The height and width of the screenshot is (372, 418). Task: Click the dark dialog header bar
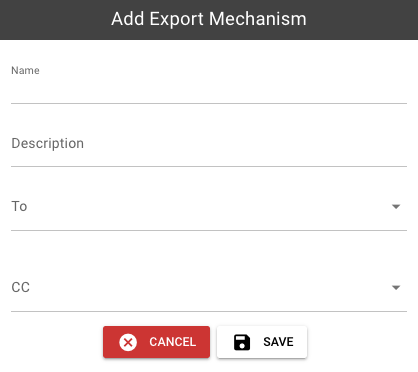(209, 20)
